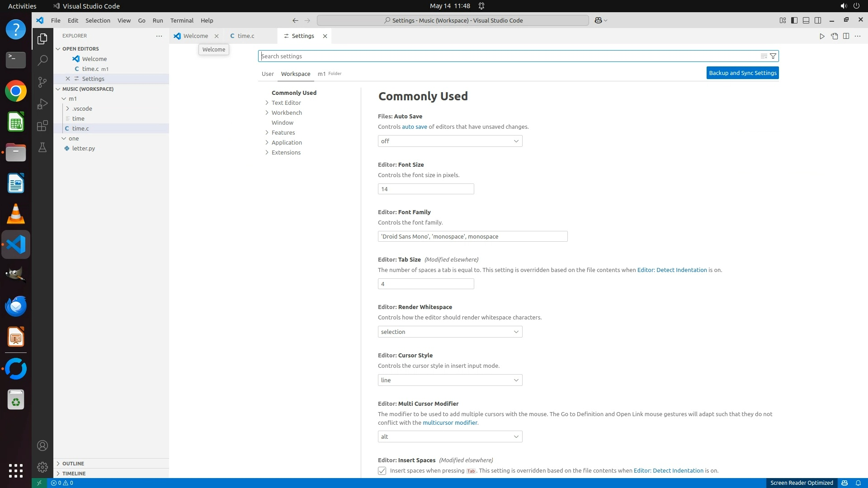Open letter.py in the explorer

tap(84, 148)
